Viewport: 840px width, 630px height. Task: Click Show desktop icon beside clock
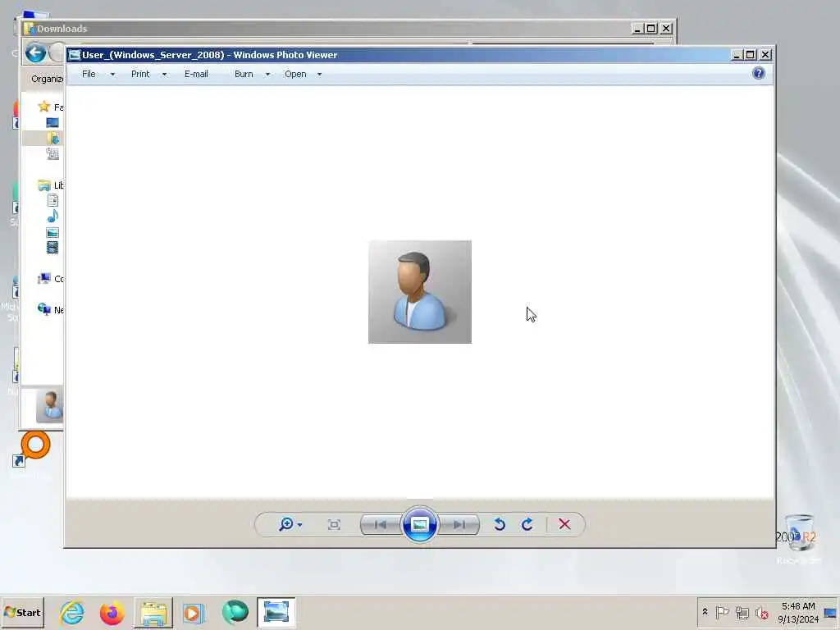[831, 612]
